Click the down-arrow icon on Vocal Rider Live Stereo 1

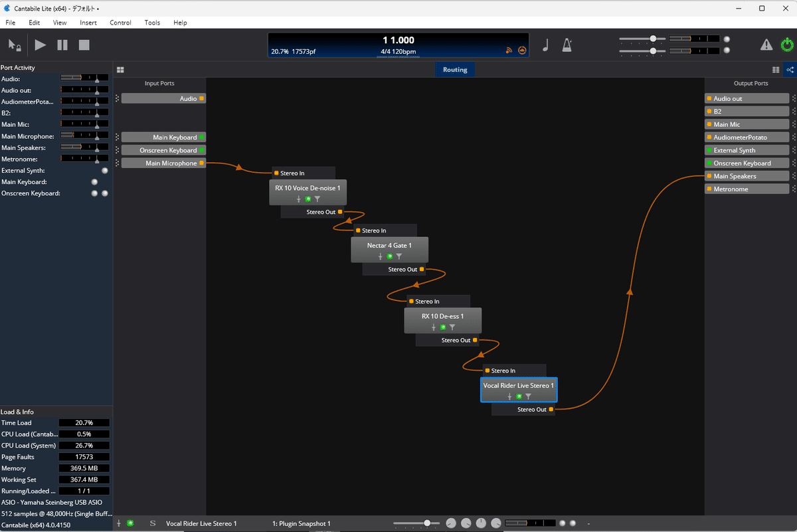click(510, 397)
